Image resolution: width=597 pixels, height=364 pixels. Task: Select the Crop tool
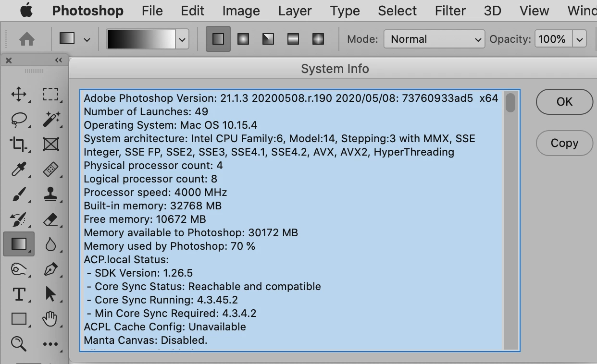(19, 144)
